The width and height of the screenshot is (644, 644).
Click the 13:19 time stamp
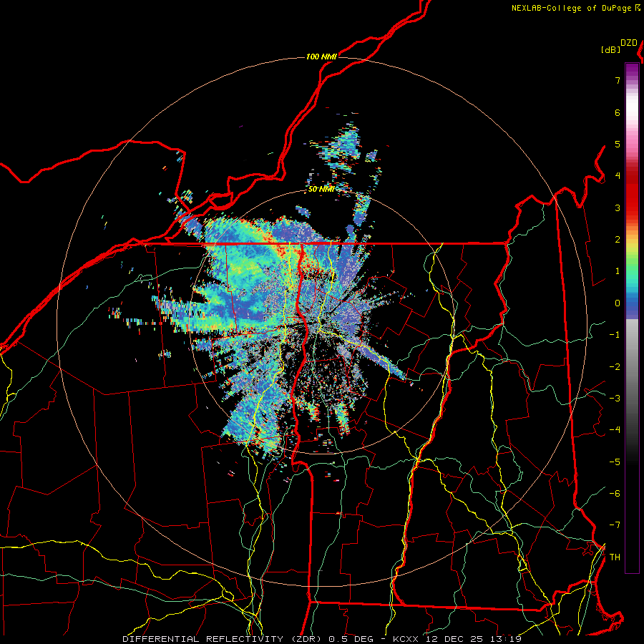505,639
